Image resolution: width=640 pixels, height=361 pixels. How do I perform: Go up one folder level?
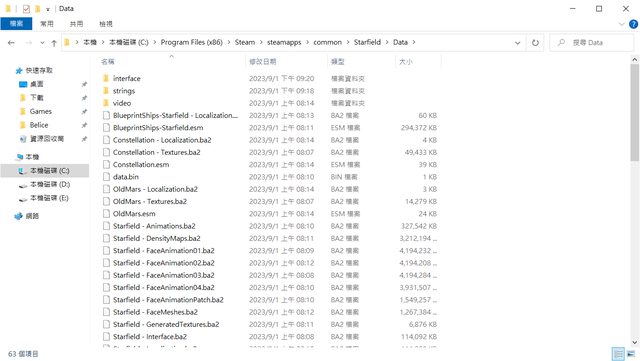coord(54,43)
